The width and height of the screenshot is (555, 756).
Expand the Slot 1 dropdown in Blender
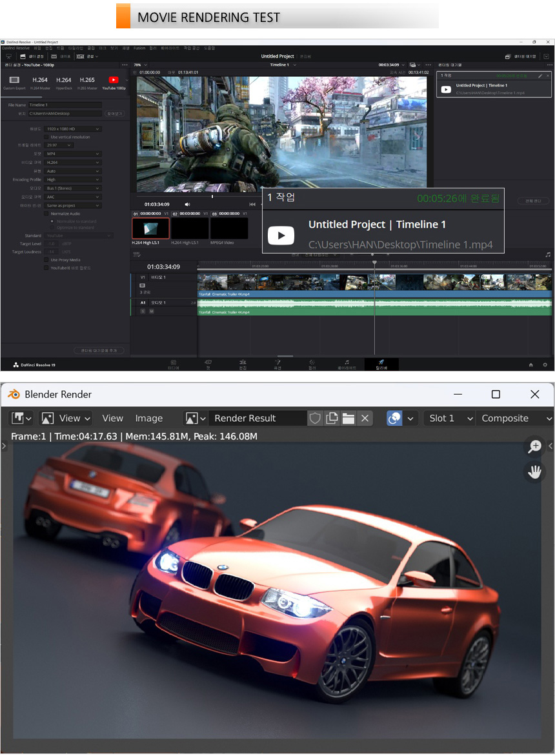pyautogui.click(x=449, y=419)
